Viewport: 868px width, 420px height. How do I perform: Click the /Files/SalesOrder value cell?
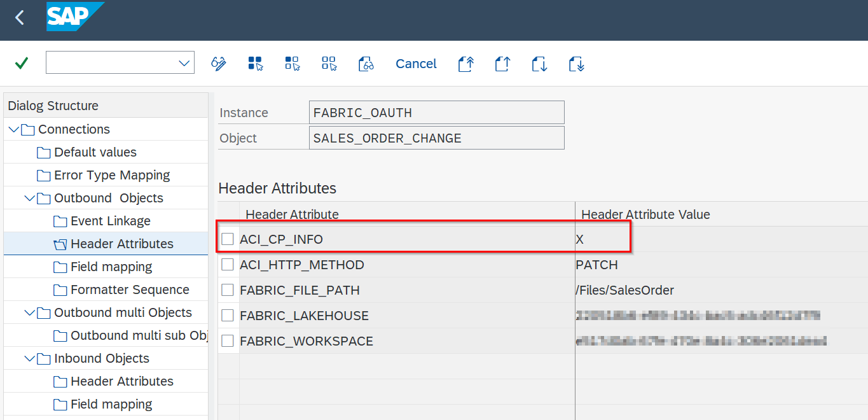(x=721, y=290)
